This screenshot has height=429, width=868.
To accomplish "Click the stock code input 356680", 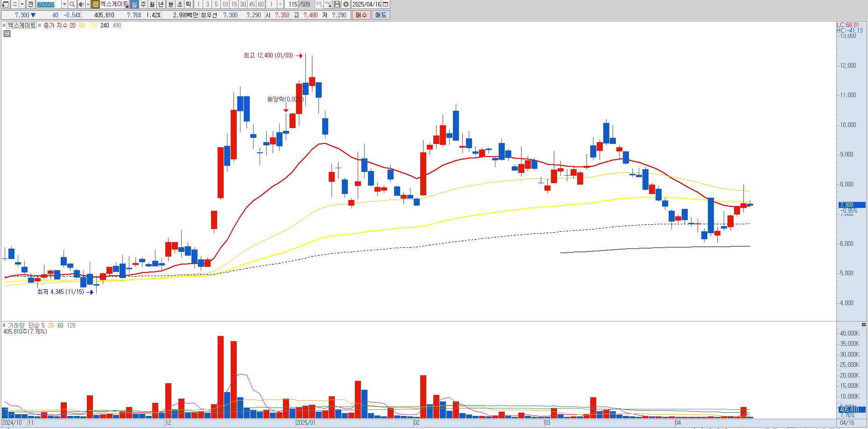I will tap(49, 4).
